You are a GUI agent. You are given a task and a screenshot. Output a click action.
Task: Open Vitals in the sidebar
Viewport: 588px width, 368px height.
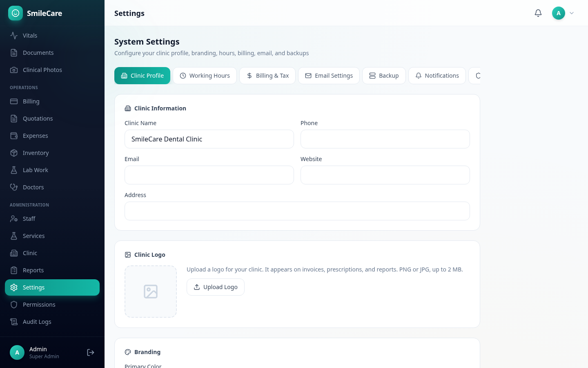pyautogui.click(x=52, y=36)
